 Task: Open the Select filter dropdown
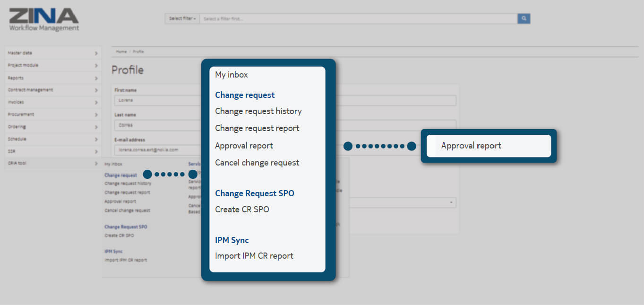pos(182,18)
